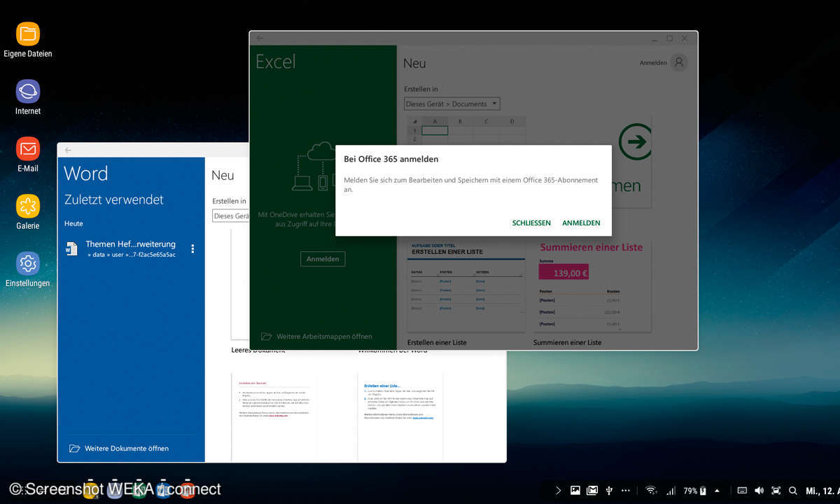
Task: Select Word template thumbnail with red heading
Action: (274, 417)
